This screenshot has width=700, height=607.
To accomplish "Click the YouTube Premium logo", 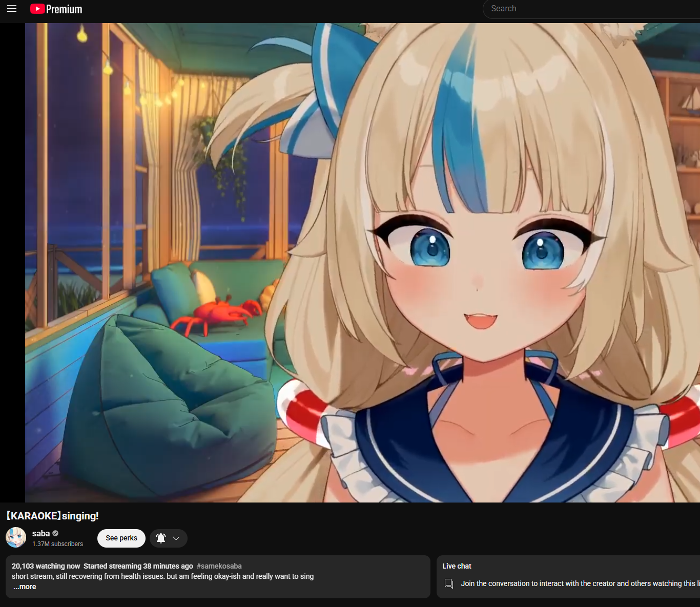I will pyautogui.click(x=56, y=9).
